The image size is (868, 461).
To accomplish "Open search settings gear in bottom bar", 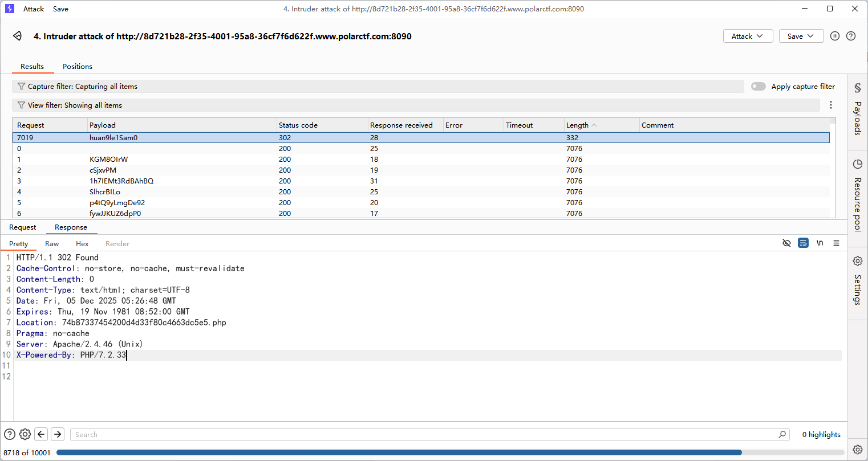I will click(25, 434).
